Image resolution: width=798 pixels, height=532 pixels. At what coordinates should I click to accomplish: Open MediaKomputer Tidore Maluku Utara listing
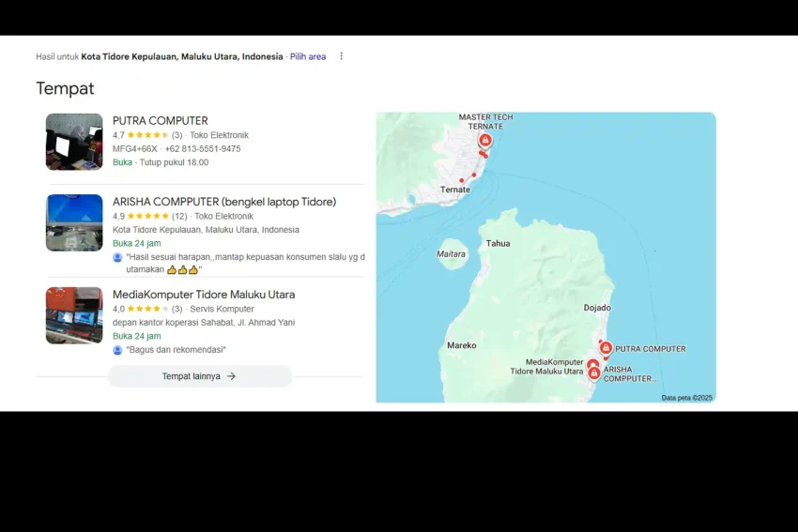204,295
